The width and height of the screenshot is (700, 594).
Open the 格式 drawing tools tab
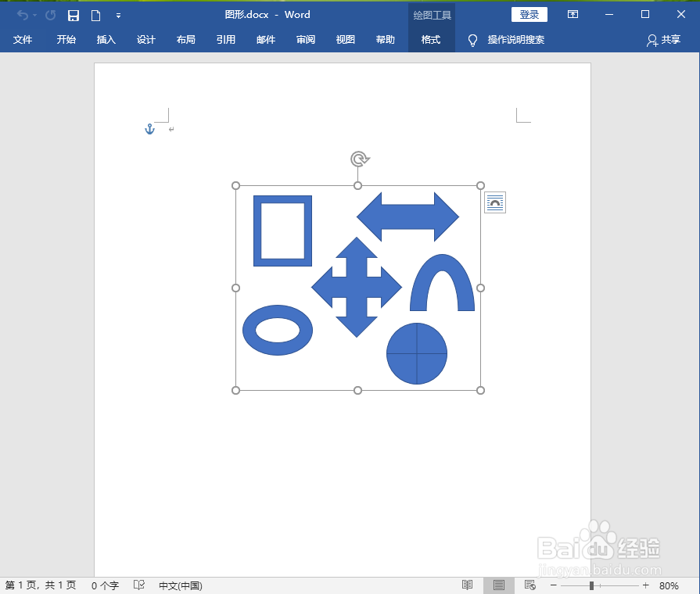pos(431,40)
